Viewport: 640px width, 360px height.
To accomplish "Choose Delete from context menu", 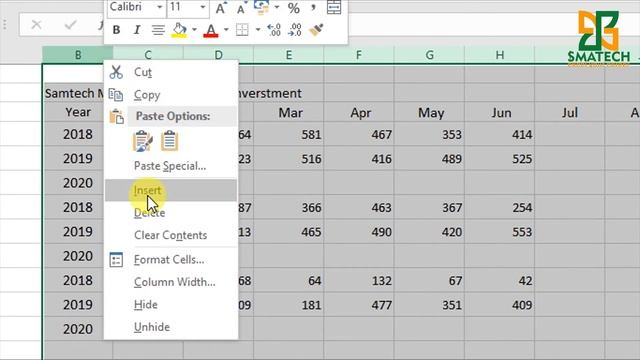I will [x=171, y=213].
